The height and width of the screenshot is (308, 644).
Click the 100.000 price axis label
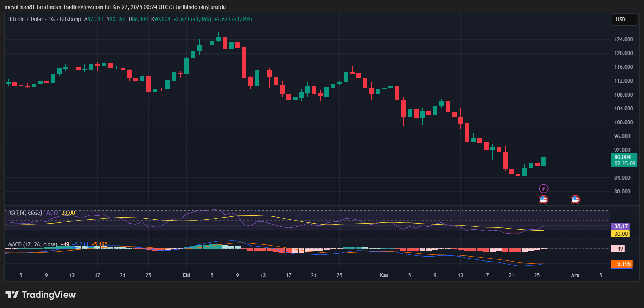pyautogui.click(x=623, y=122)
